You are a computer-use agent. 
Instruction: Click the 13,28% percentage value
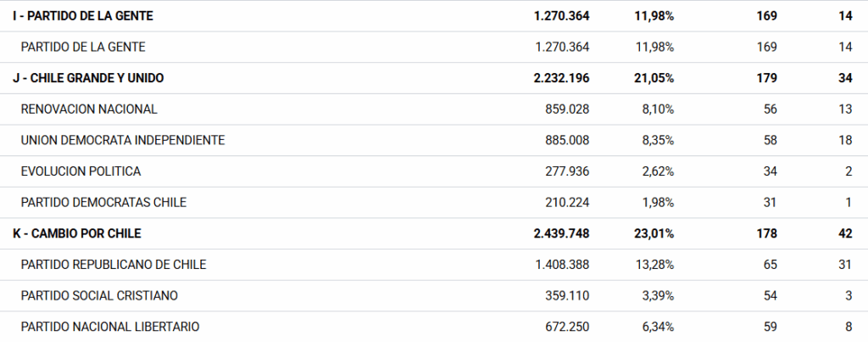tap(654, 264)
